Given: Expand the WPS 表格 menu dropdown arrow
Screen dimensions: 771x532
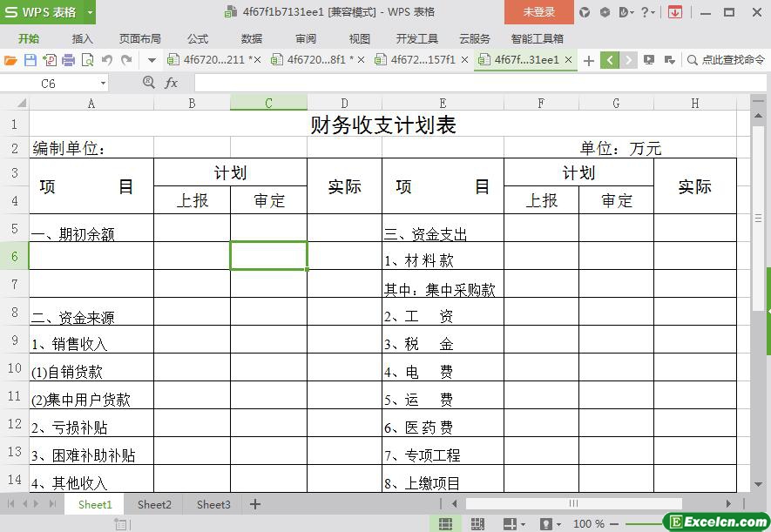Looking at the screenshot, I should [90, 12].
